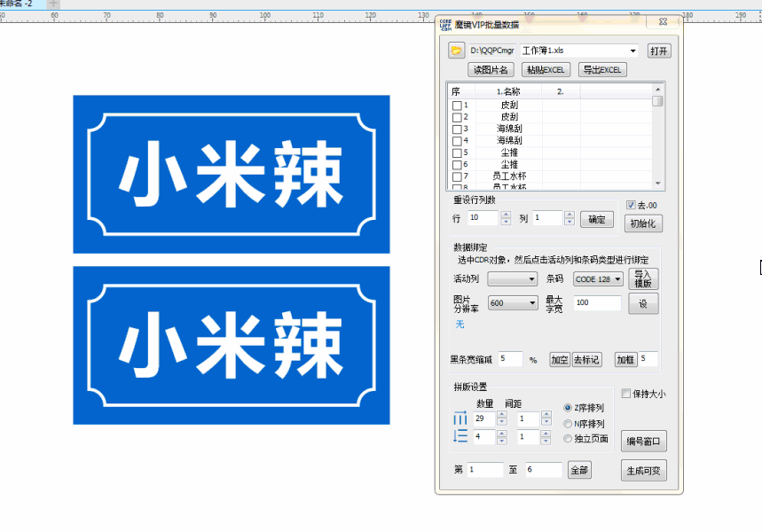Check the box for row 4 海绵刮
Image resolution: width=762 pixels, height=532 pixels.
[x=457, y=141]
